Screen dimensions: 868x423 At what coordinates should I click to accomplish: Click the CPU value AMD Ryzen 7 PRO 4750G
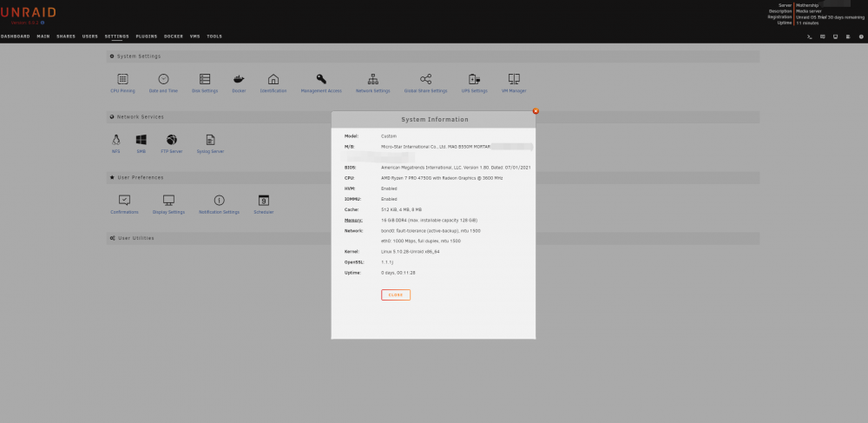coord(442,178)
